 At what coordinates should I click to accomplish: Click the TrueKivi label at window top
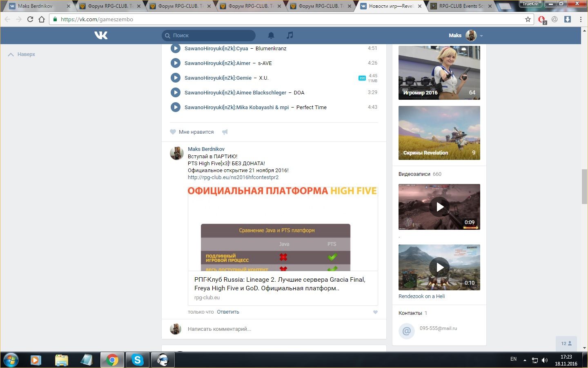[x=530, y=4]
